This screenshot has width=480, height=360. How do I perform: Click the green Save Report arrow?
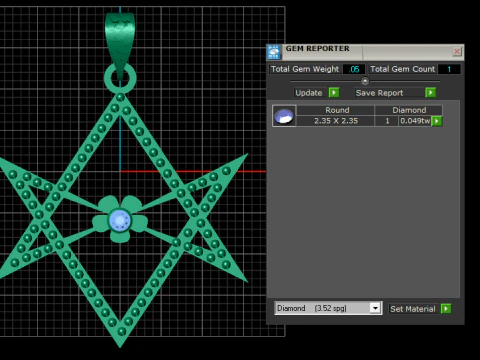pos(430,92)
